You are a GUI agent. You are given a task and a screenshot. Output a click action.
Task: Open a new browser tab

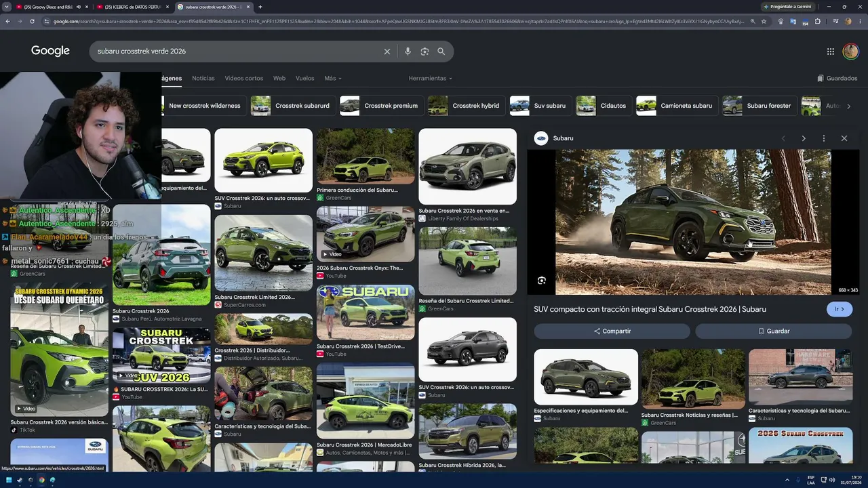pyautogui.click(x=260, y=7)
